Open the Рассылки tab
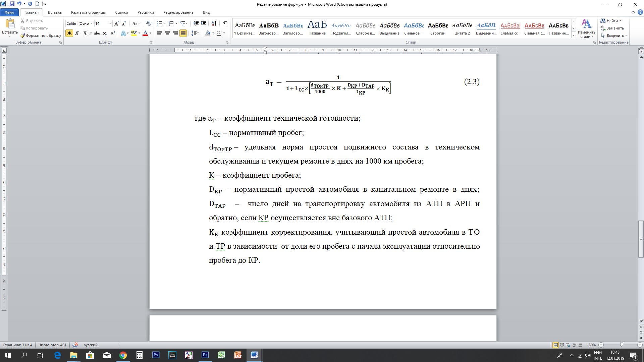 146,12
